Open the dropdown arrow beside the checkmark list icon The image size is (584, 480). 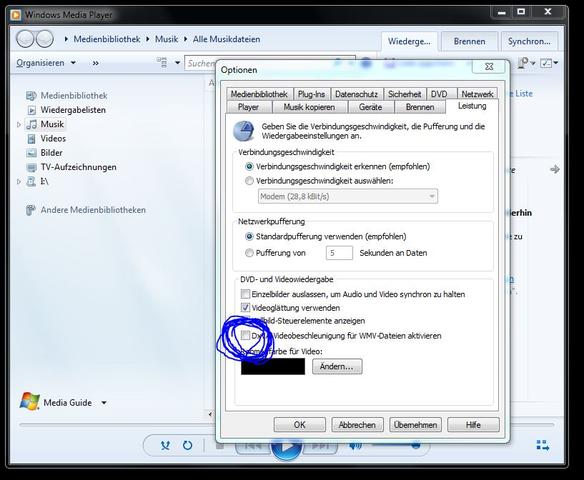[556, 63]
